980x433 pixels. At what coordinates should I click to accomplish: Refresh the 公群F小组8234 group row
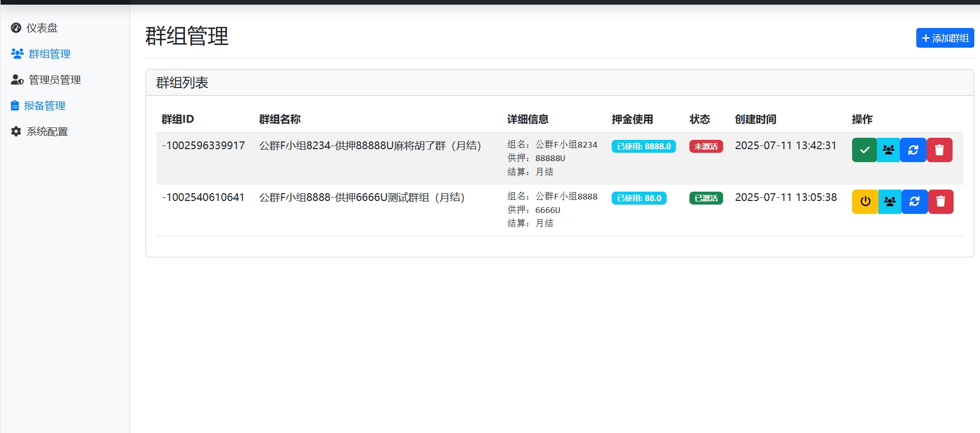point(913,150)
